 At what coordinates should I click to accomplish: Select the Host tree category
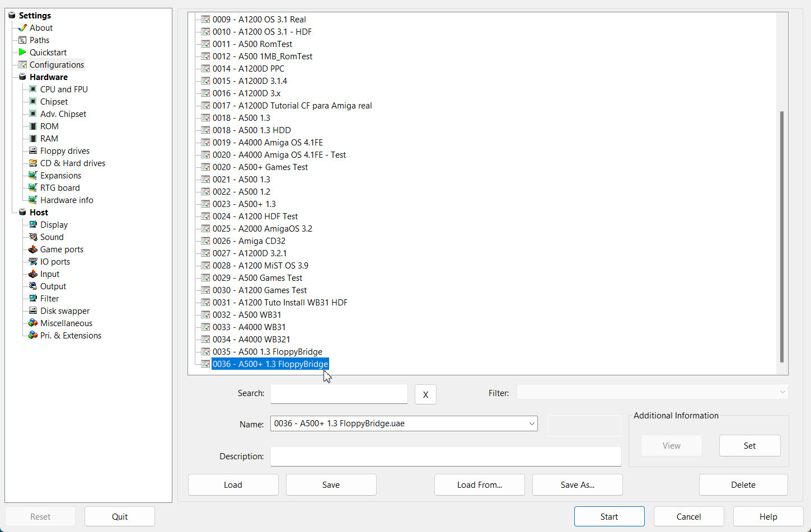click(39, 213)
